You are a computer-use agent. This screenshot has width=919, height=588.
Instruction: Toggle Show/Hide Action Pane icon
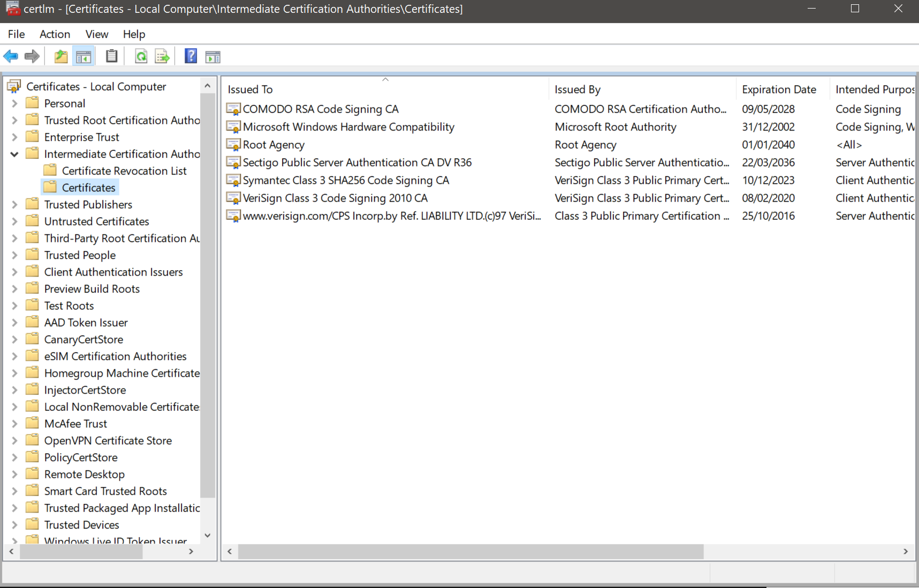pyautogui.click(x=213, y=56)
